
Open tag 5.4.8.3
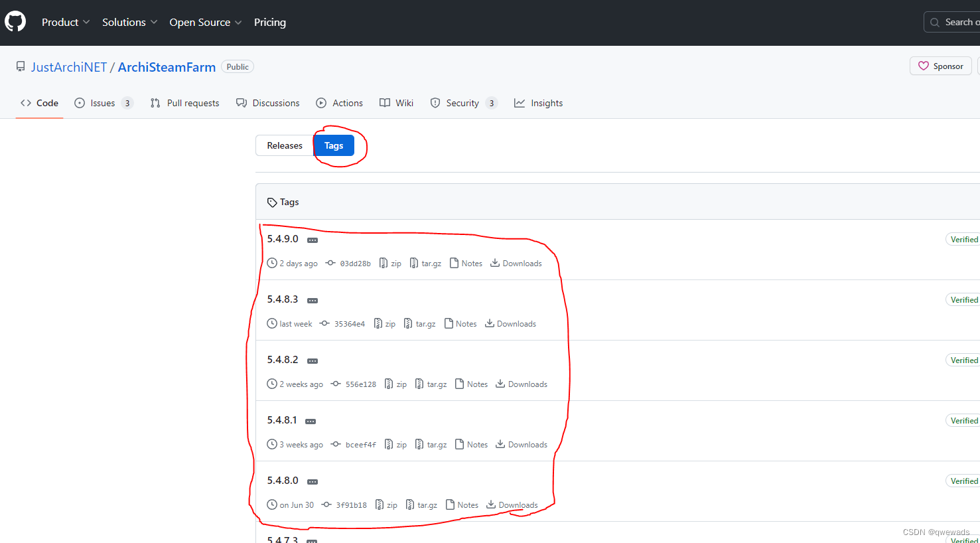tap(283, 299)
